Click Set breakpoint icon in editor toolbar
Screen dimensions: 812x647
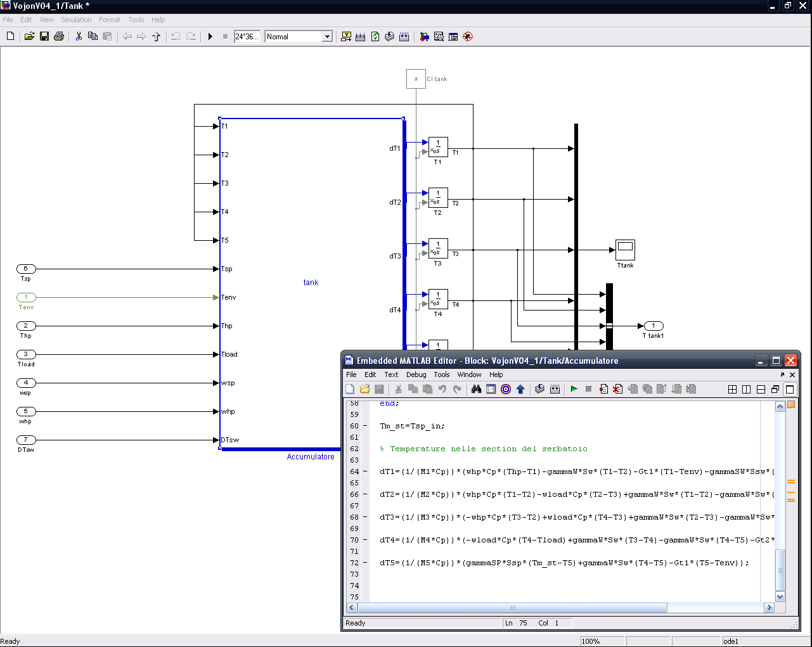coord(603,389)
